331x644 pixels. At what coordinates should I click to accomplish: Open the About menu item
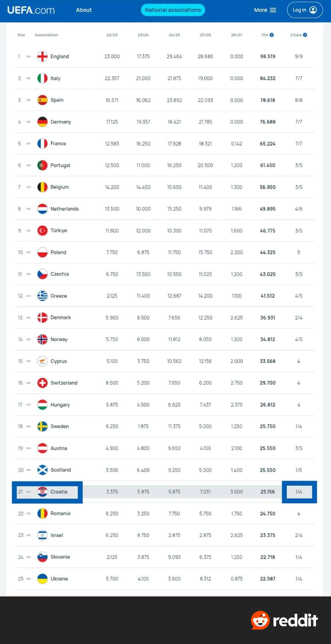coord(84,10)
